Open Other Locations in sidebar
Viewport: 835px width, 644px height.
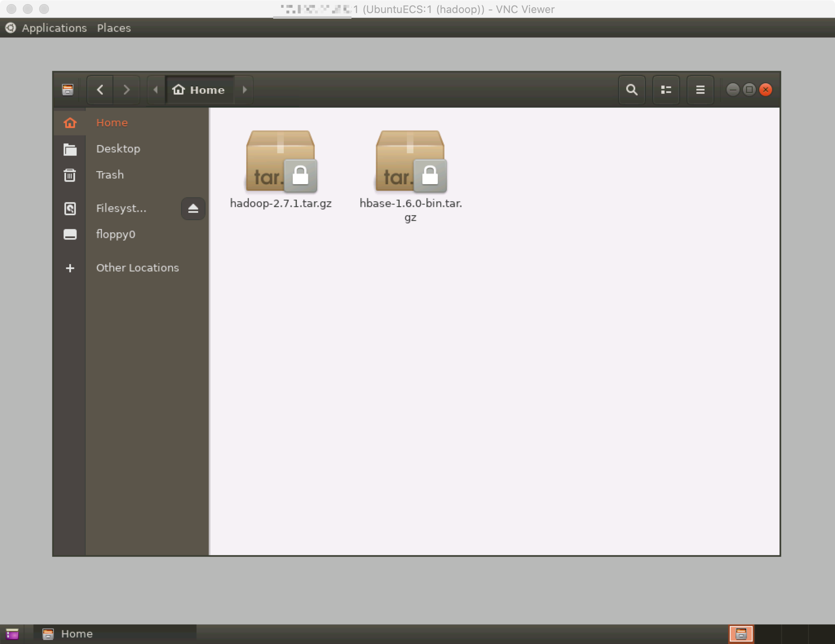click(x=137, y=268)
